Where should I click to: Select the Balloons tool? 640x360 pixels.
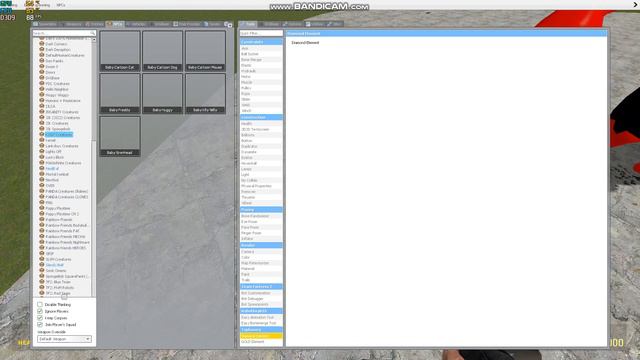click(261, 135)
